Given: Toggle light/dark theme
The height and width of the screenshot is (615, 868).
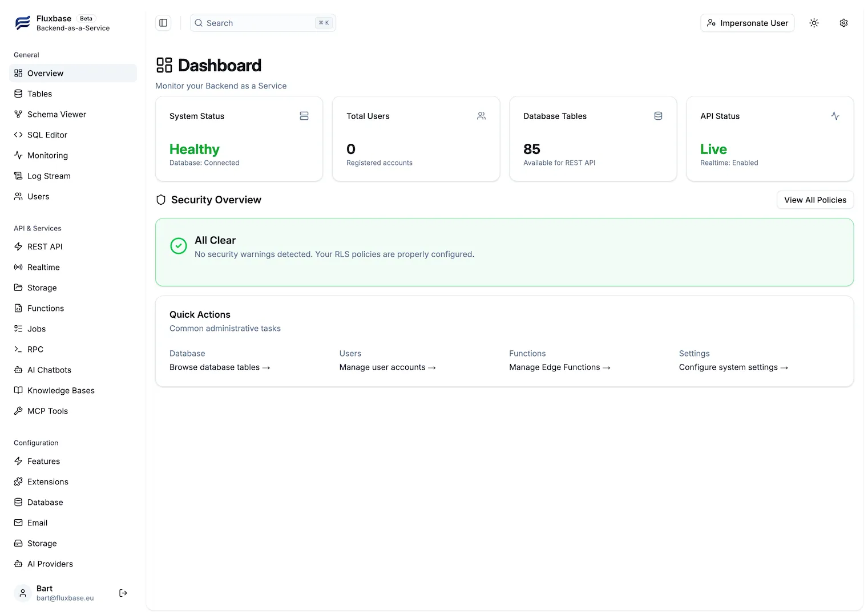Looking at the screenshot, I should click(x=814, y=23).
